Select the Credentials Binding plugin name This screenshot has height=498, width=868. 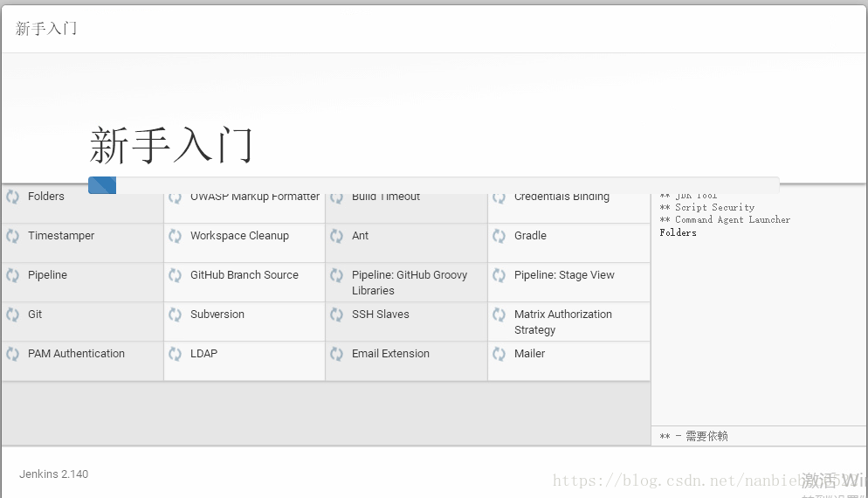pos(561,197)
